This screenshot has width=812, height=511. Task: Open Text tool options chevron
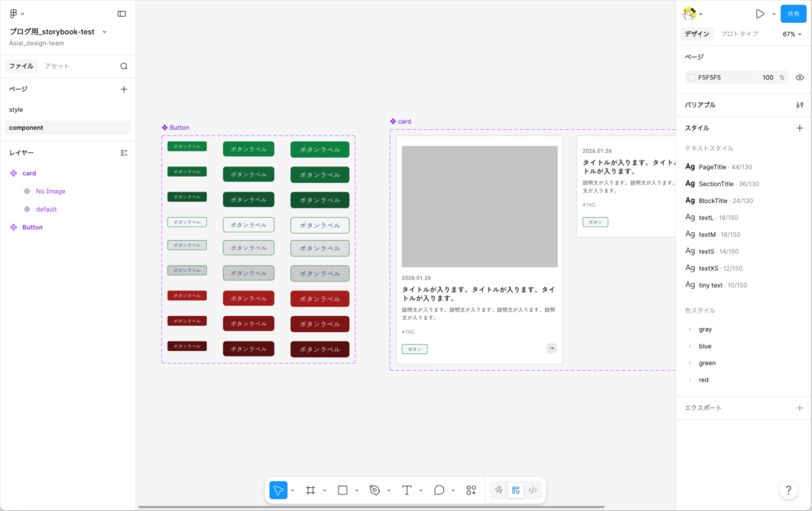tap(421, 490)
